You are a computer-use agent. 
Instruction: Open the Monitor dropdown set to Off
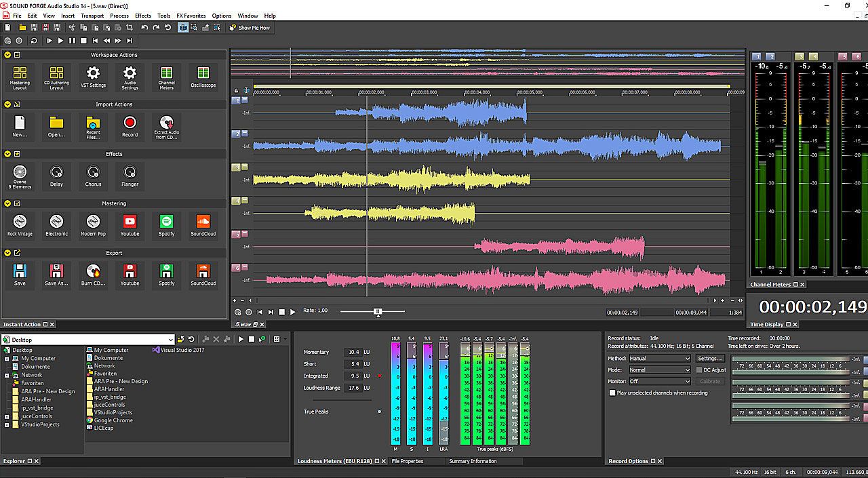[x=659, y=381]
